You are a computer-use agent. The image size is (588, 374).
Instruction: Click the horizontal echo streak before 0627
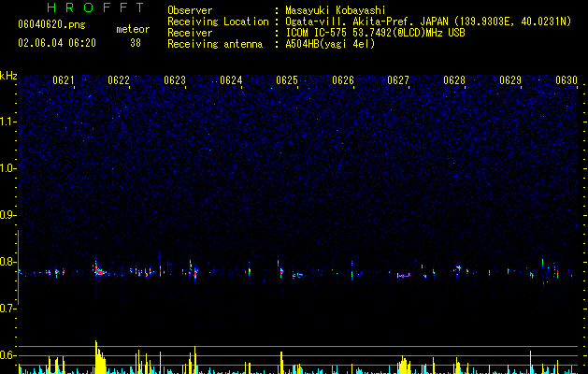[404, 276]
